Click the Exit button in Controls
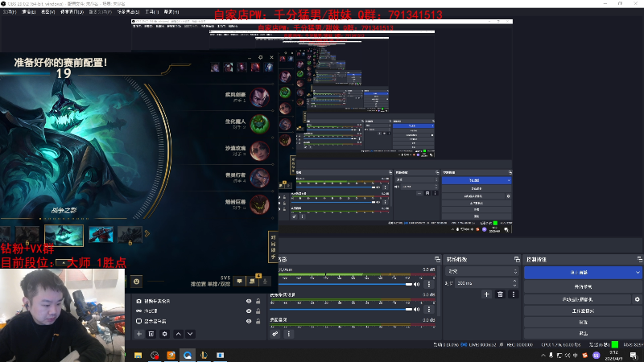644x362 pixels. pyautogui.click(x=583, y=333)
